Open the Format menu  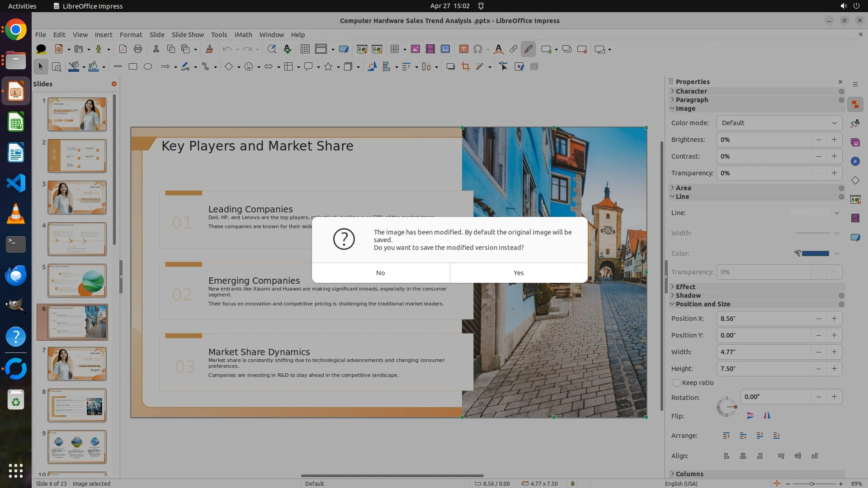point(131,35)
